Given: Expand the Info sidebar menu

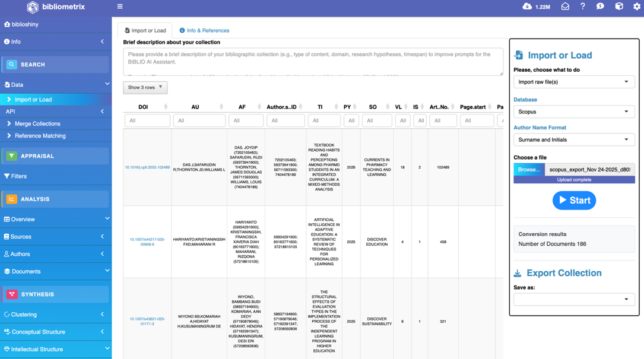Looking at the screenshot, I should coord(56,42).
